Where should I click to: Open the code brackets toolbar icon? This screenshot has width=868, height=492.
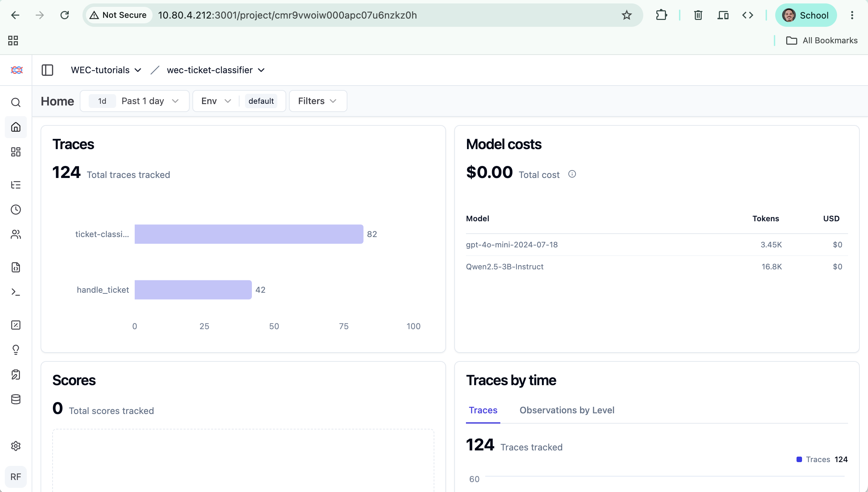[x=748, y=15]
